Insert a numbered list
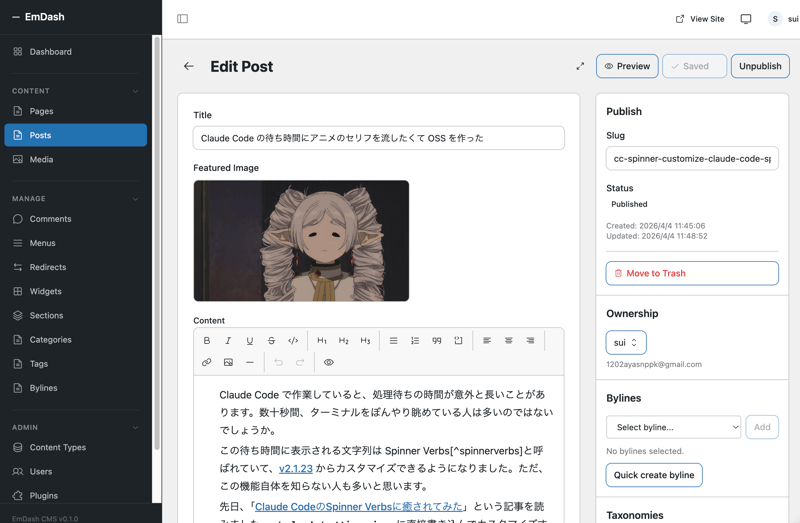The height and width of the screenshot is (523, 800). coord(415,340)
